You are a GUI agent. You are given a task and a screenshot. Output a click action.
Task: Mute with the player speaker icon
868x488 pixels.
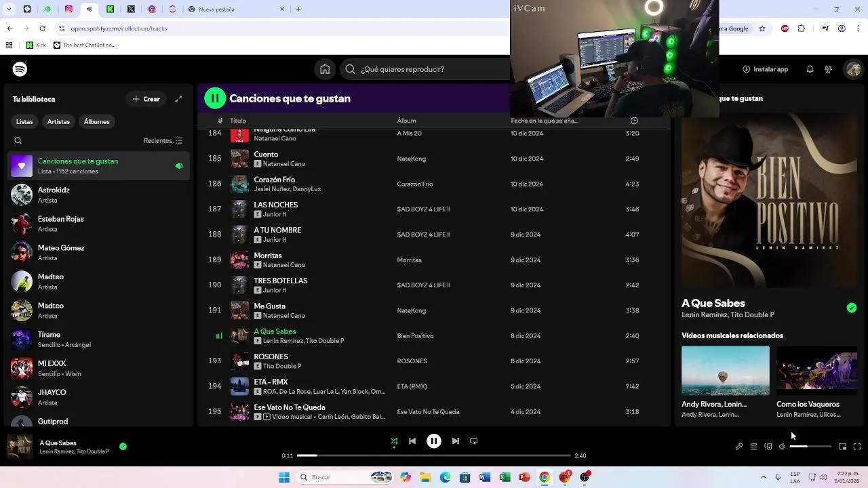click(782, 447)
